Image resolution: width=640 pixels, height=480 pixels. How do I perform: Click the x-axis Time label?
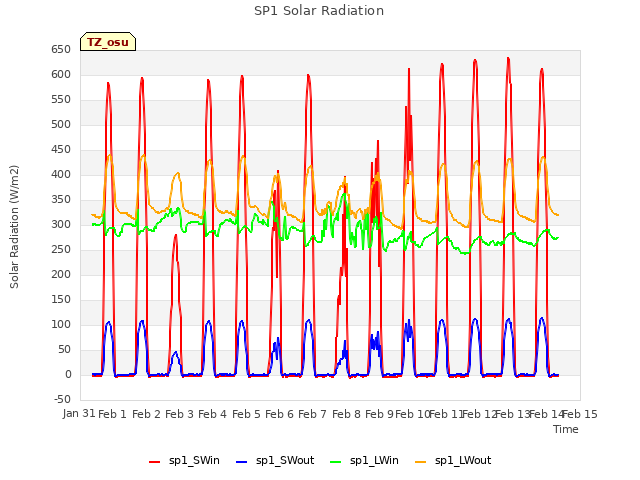(x=566, y=429)
